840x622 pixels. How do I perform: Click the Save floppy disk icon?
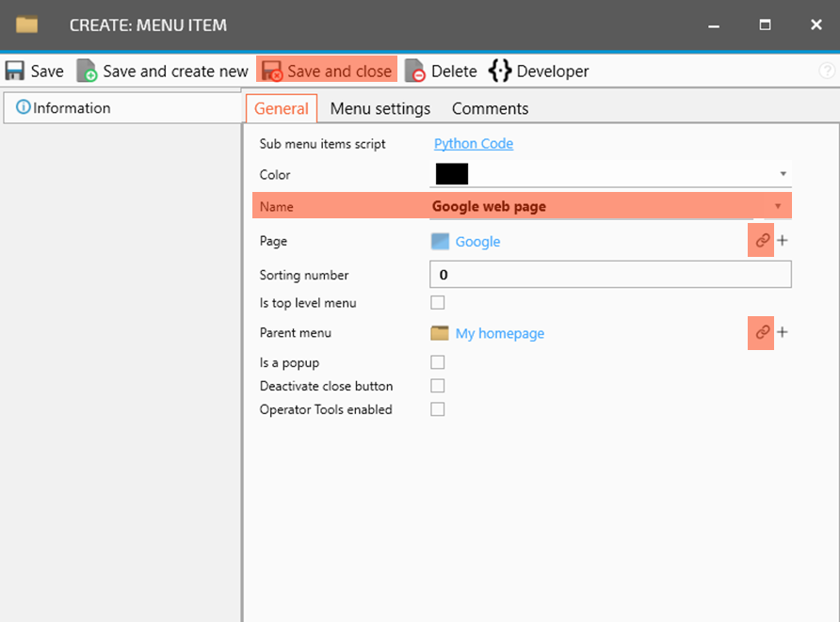(x=15, y=72)
